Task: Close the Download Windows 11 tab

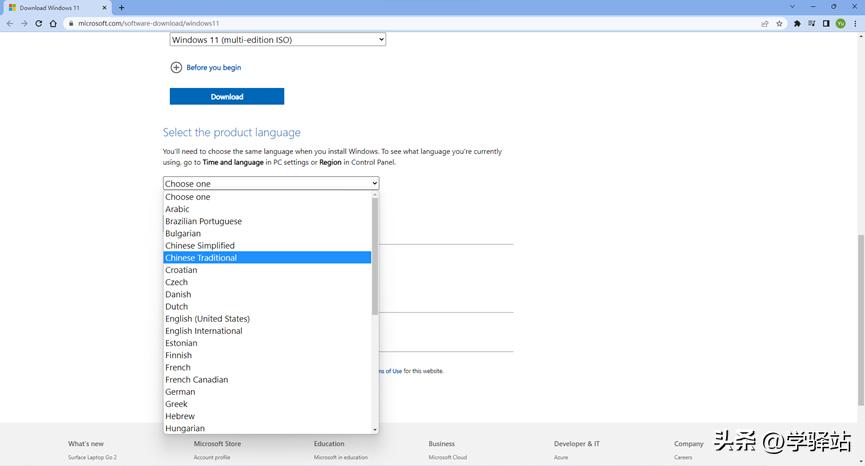Action: click(x=104, y=8)
